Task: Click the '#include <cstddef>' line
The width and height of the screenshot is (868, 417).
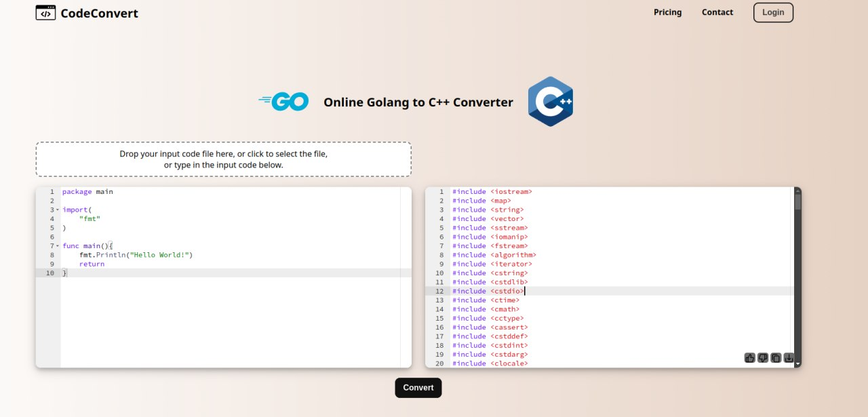Action: 490,336
